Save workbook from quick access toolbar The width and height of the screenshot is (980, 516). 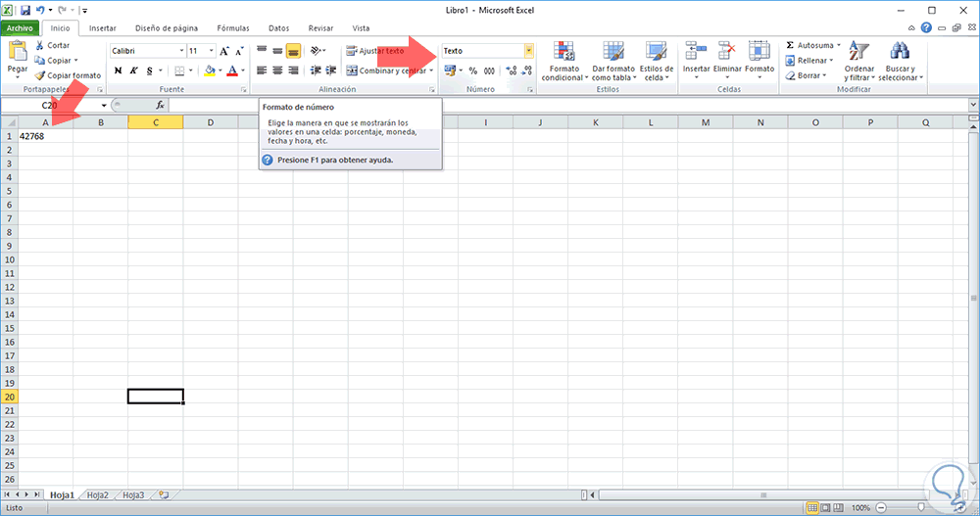coord(25,10)
